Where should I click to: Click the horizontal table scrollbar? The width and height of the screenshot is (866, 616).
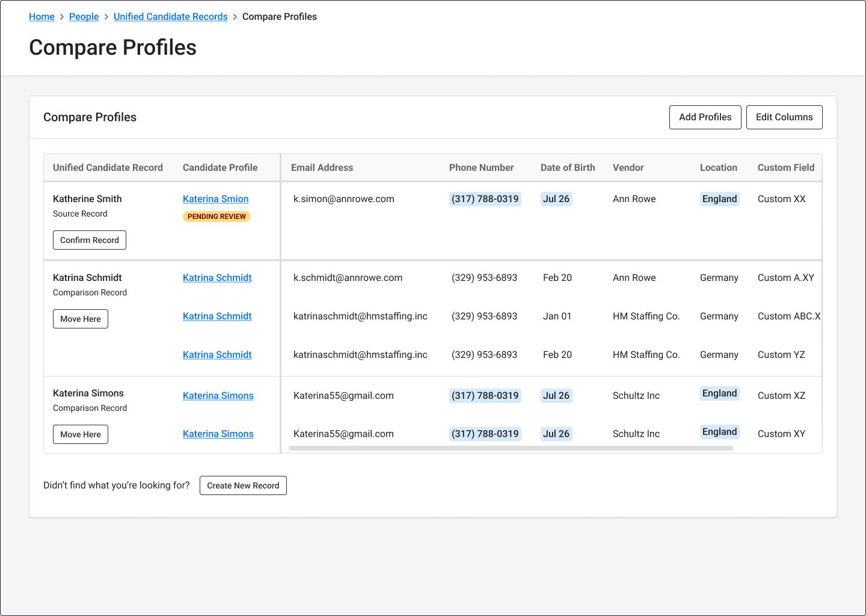coord(510,448)
